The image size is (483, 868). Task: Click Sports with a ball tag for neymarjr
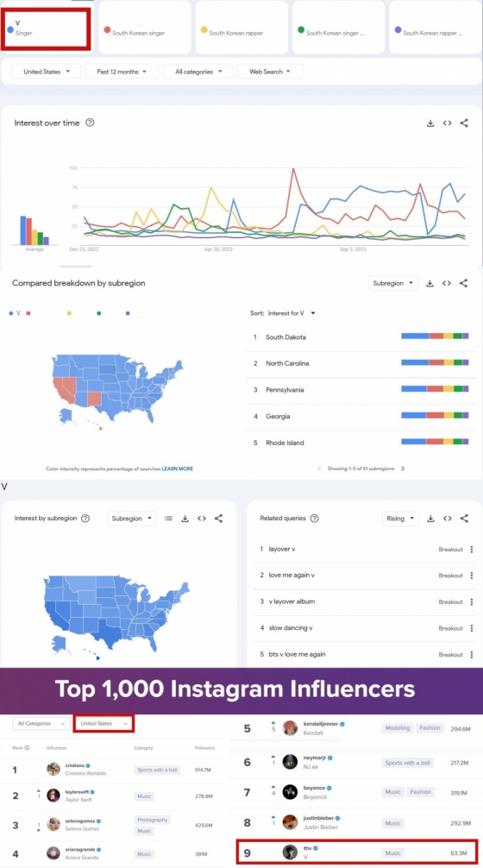click(408, 763)
